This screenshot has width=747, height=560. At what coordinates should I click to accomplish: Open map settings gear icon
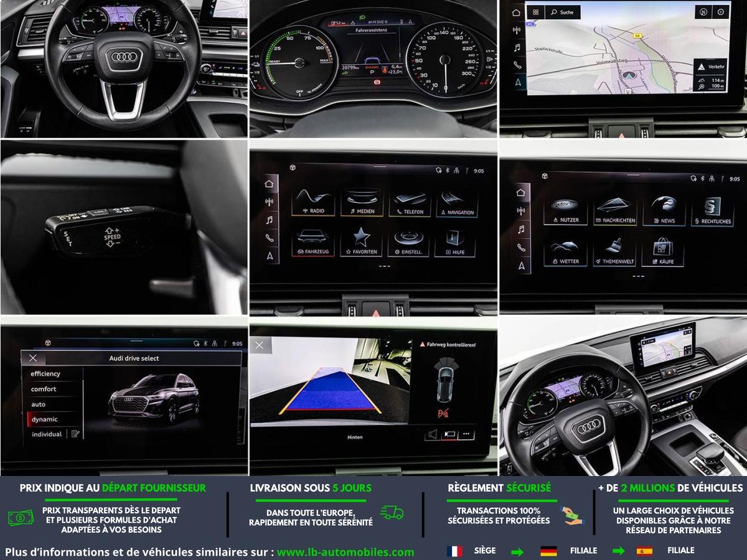pos(721,12)
